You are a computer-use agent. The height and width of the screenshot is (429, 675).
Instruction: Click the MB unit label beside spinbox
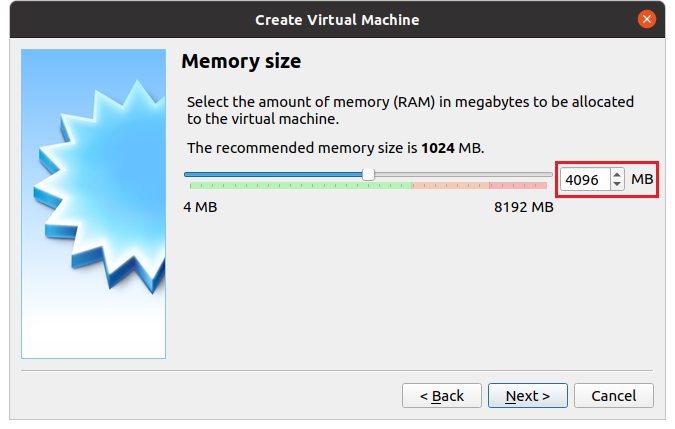click(x=642, y=179)
